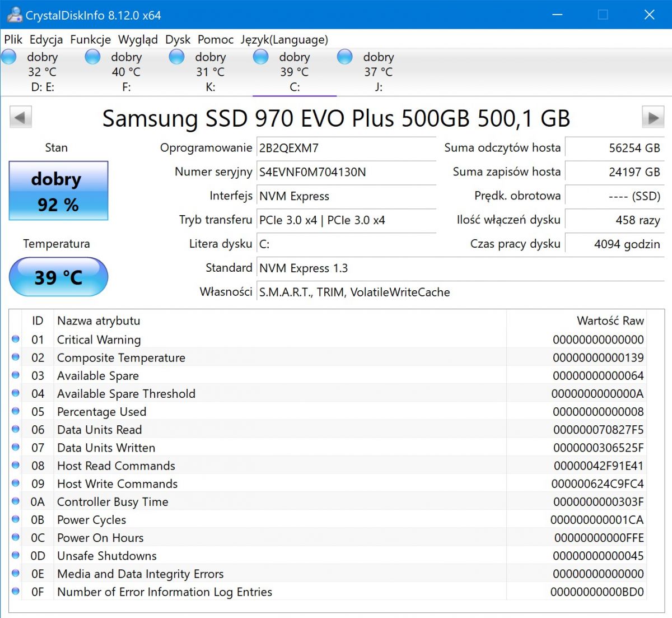The width and height of the screenshot is (672, 618).
Task: Click status dot of Unsafe Shutdowns row
Action: click(16, 555)
